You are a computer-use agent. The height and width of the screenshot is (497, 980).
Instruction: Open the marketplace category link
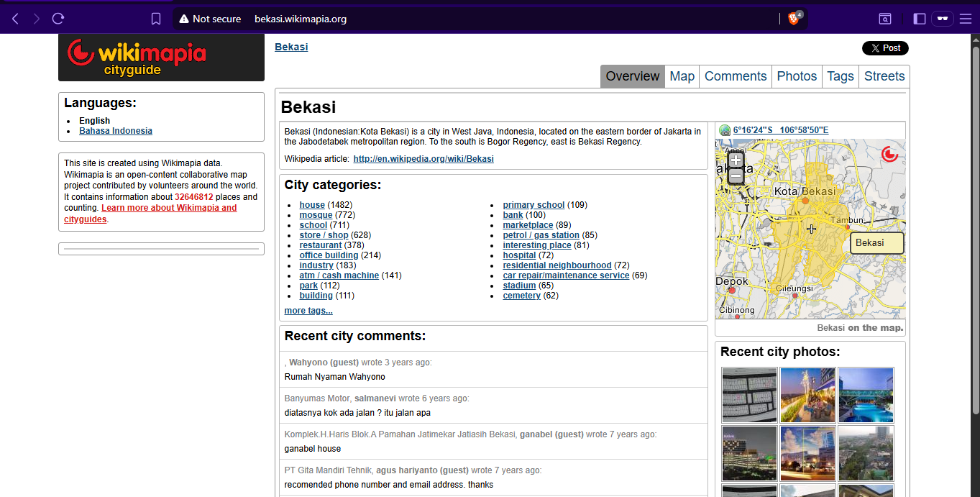coord(528,225)
